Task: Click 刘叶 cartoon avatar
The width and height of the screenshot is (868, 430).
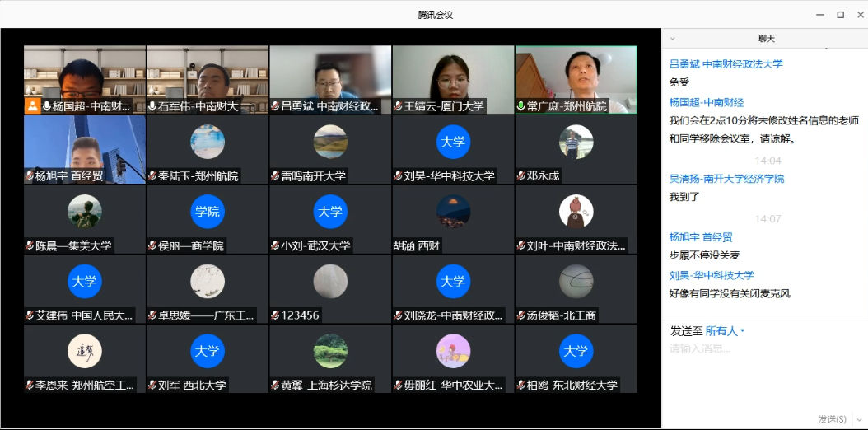Action: 576,212
